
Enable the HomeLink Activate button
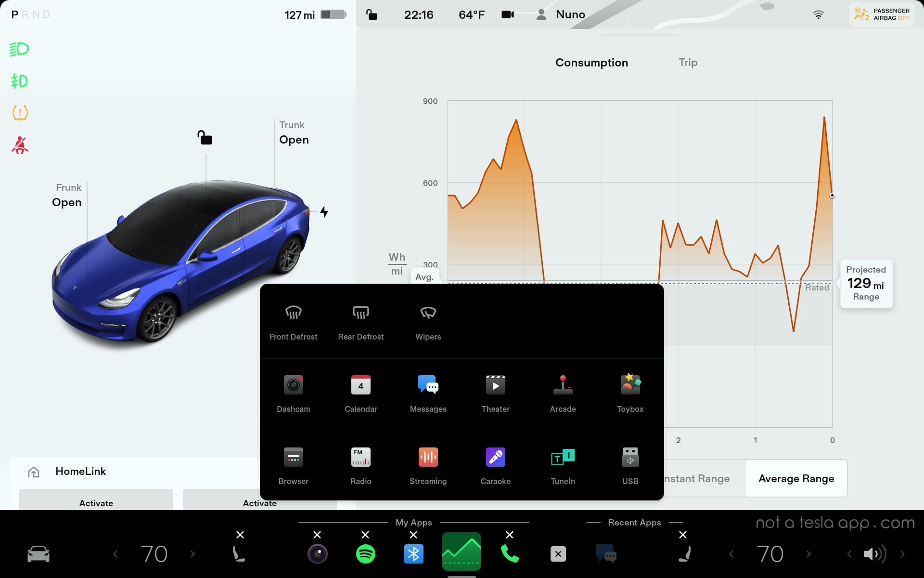tap(96, 502)
